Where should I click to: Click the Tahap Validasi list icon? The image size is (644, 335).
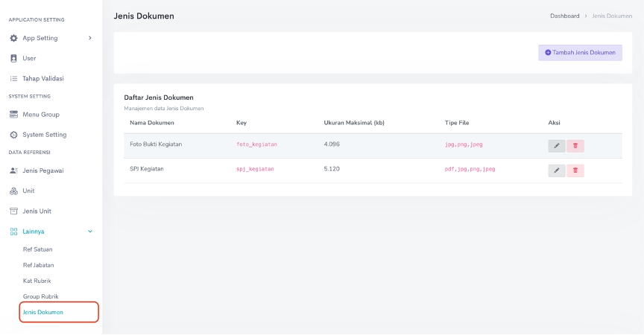point(13,78)
